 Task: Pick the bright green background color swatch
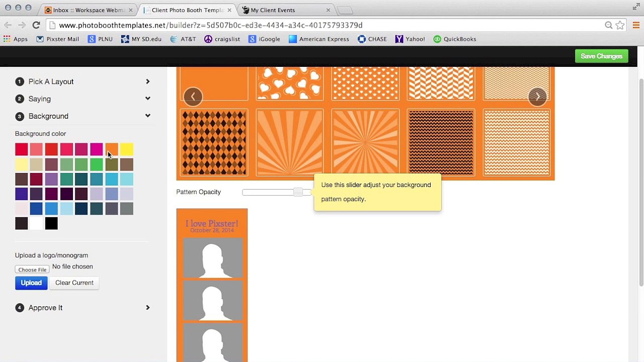click(97, 164)
